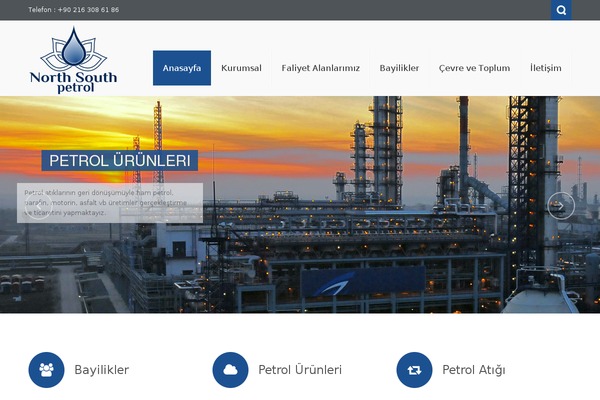Click the North South petrol logo
The image size is (600, 400).
[73, 60]
